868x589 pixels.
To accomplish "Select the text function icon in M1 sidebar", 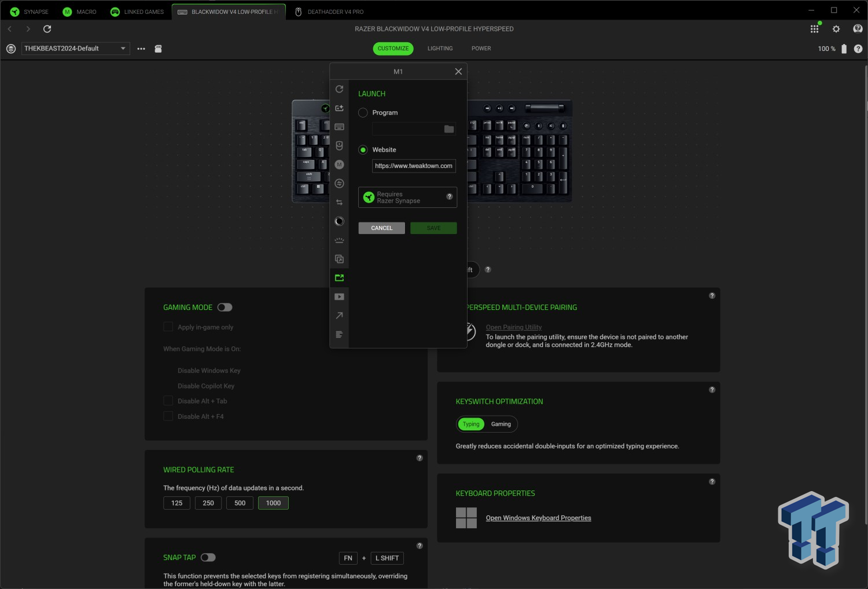I will pyautogui.click(x=339, y=334).
